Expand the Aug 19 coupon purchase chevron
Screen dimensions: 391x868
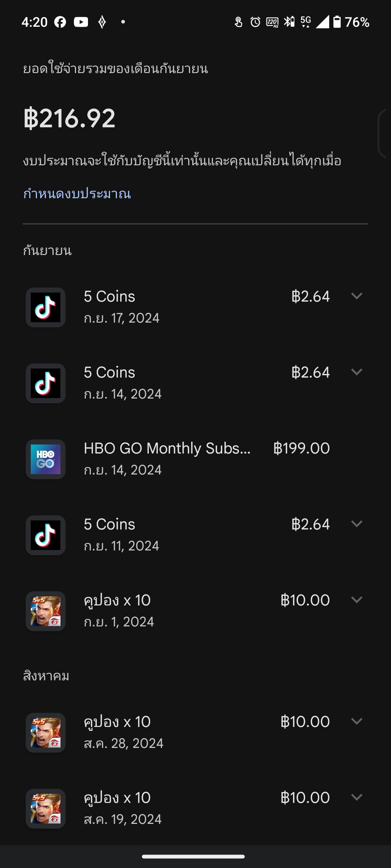[x=357, y=797]
